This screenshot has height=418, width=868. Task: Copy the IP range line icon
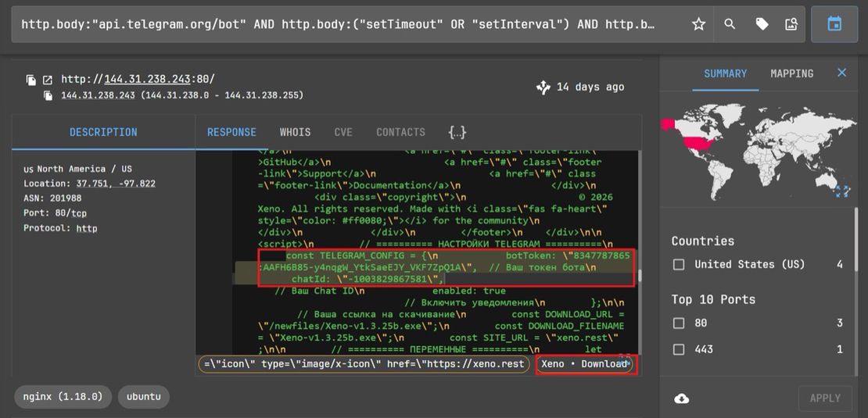48,95
